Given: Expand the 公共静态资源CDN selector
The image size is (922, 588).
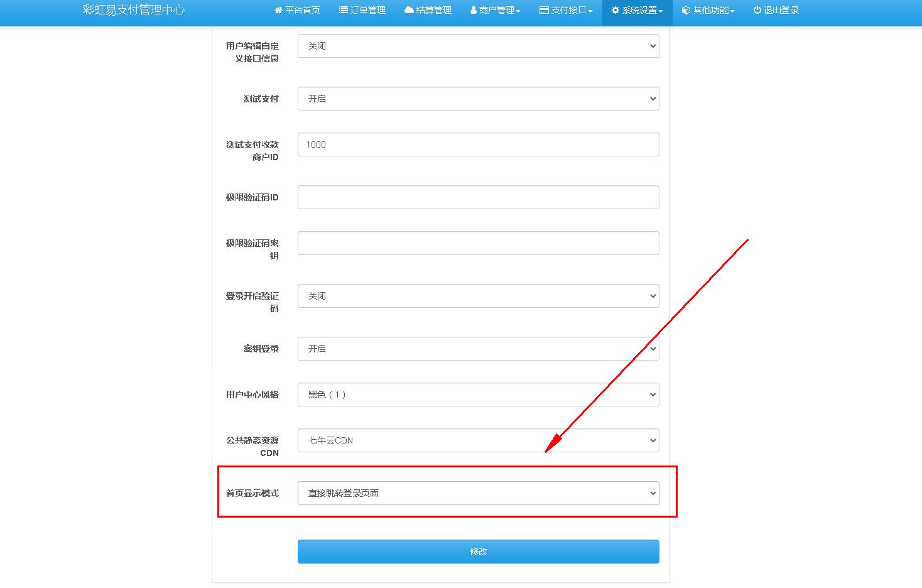Looking at the screenshot, I should coord(478,440).
